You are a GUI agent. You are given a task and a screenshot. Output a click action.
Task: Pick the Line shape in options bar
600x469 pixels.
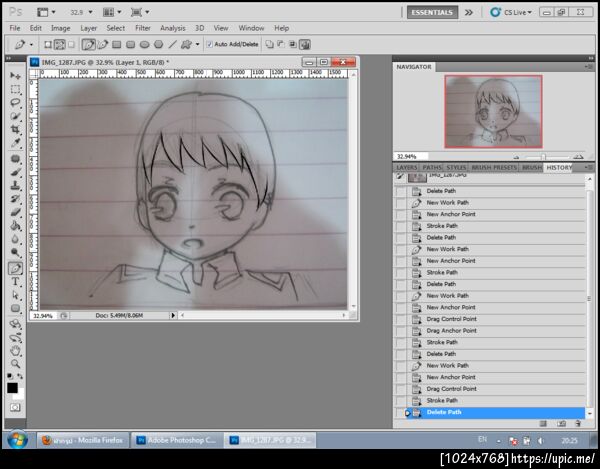pyautogui.click(x=173, y=45)
